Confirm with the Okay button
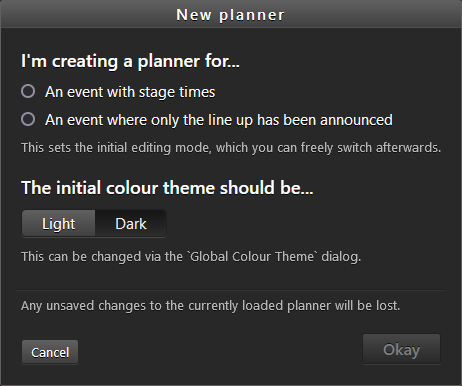The width and height of the screenshot is (462, 386). (401, 349)
